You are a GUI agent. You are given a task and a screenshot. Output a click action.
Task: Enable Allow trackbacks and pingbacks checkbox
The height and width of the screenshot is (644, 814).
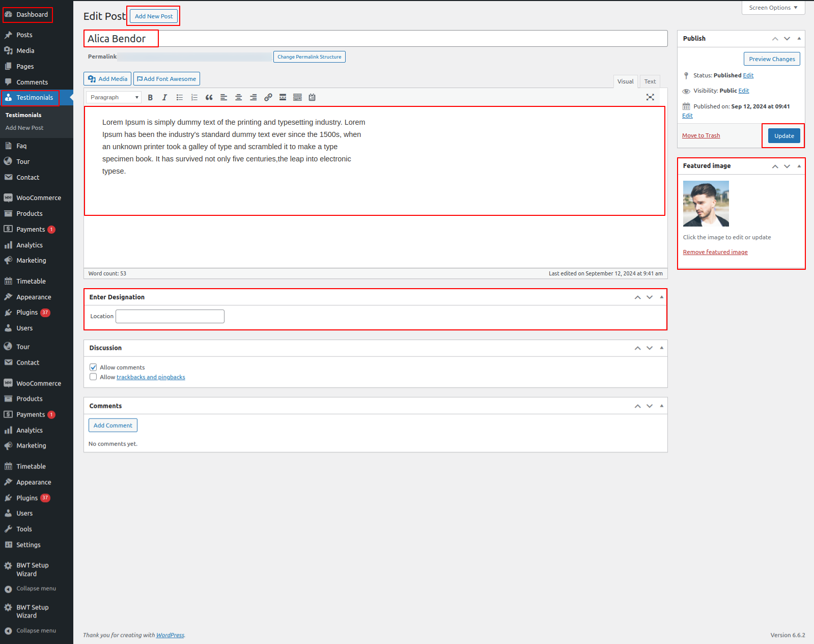coord(93,377)
